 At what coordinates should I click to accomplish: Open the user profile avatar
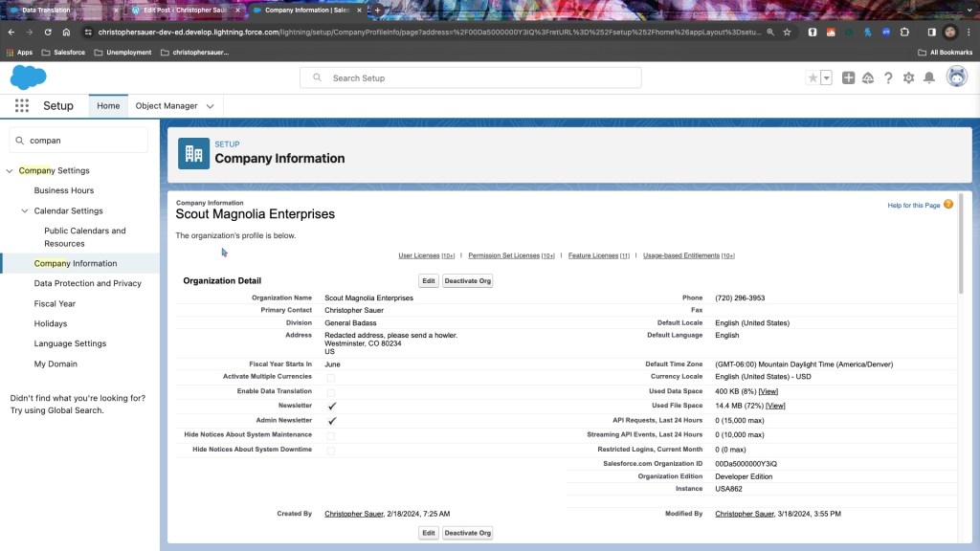tap(956, 77)
